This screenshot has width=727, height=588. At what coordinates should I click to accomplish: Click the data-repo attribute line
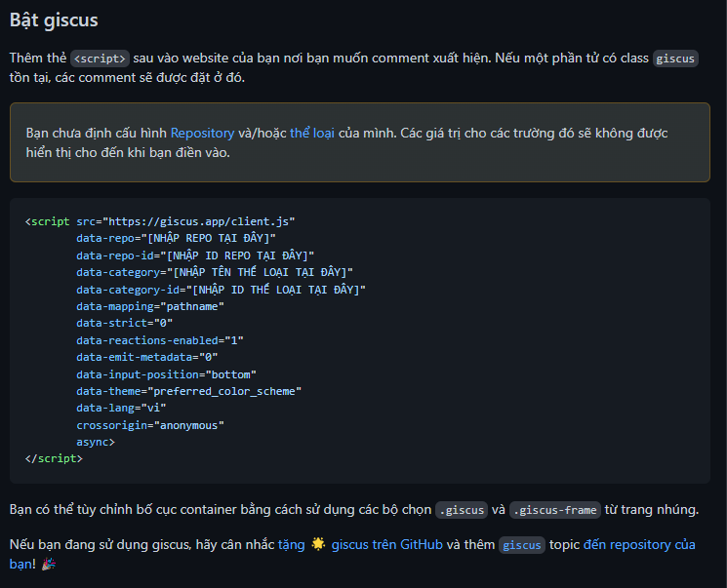click(177, 238)
